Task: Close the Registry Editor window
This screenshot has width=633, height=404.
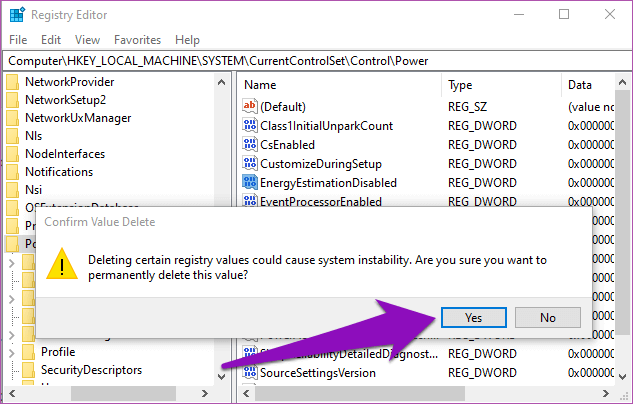Action: 610,15
